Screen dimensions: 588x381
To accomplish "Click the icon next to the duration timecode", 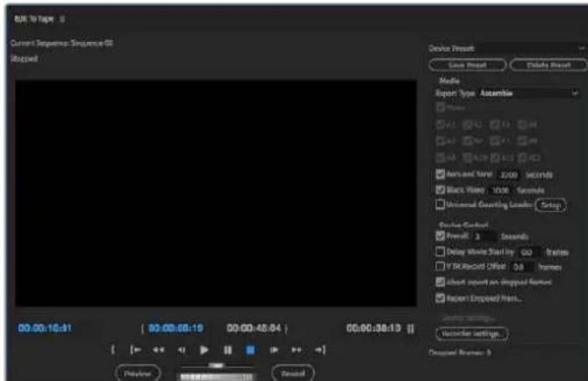I will (411, 329).
